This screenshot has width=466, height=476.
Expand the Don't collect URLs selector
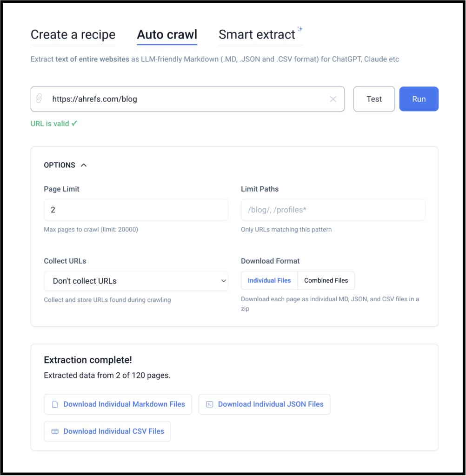click(224, 281)
